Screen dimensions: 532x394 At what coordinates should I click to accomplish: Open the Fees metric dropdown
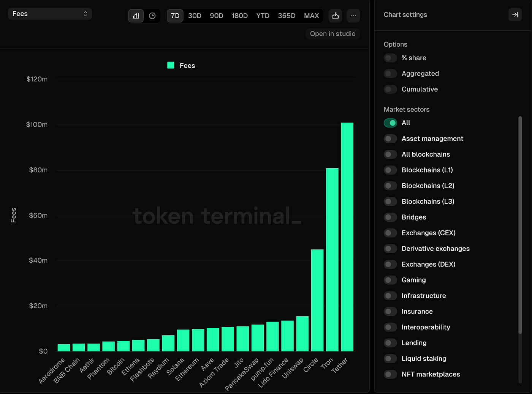point(50,14)
